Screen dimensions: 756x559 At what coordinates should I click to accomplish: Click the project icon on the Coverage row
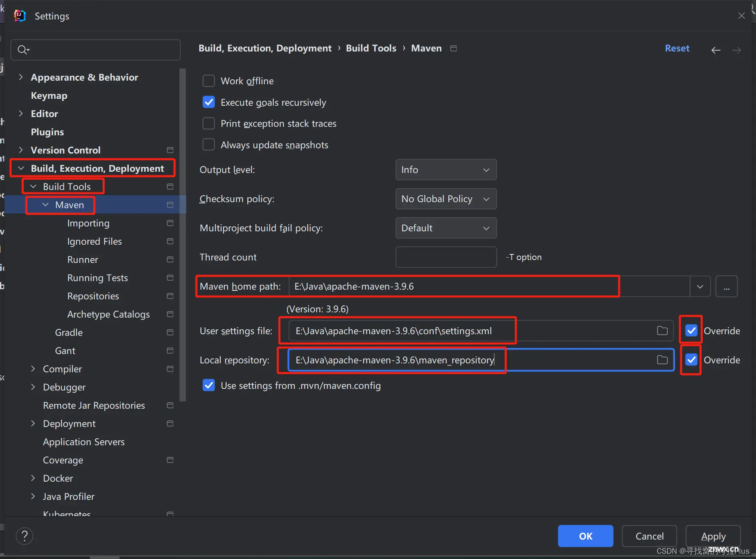coord(170,460)
